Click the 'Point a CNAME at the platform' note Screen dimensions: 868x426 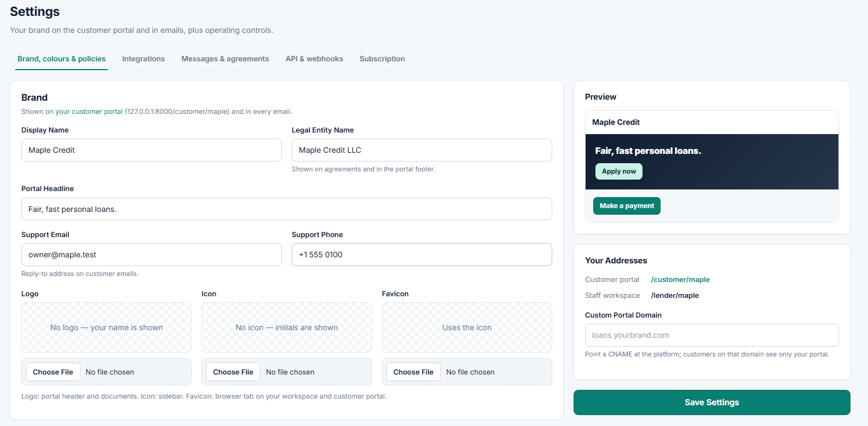(x=707, y=354)
